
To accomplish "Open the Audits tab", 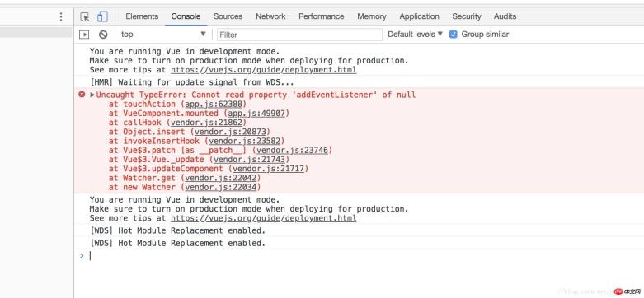I will point(505,16).
